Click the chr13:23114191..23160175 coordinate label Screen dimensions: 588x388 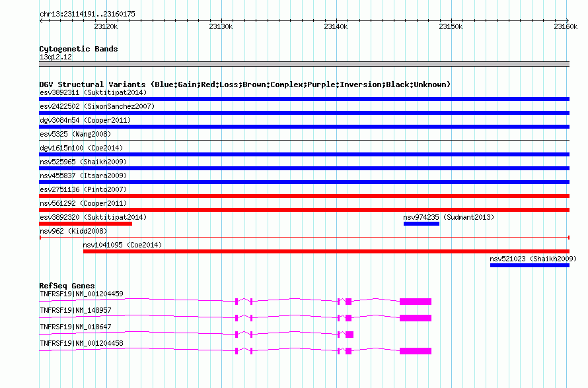pyautogui.click(x=87, y=14)
